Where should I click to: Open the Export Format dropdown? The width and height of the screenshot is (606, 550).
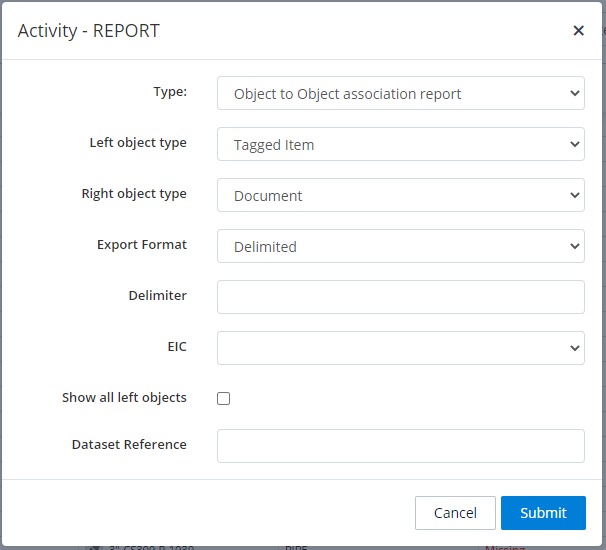[x=401, y=246]
